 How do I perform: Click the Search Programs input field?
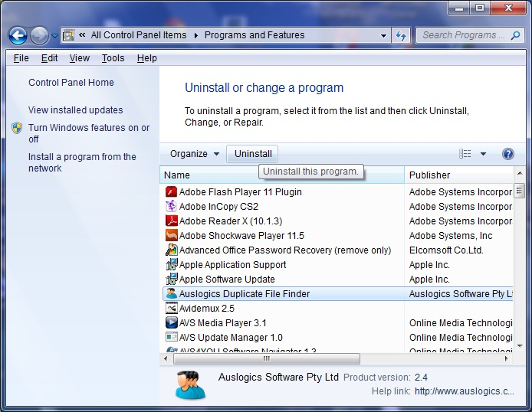pos(464,35)
